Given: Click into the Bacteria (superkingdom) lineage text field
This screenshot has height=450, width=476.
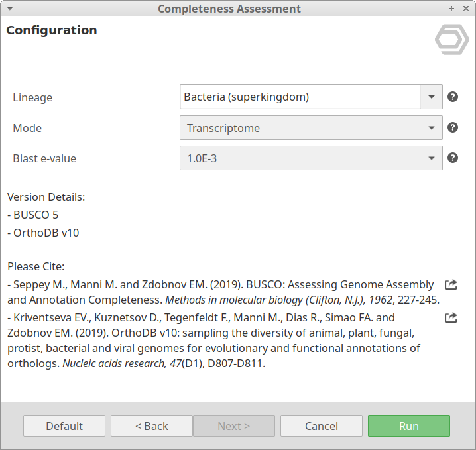Looking at the screenshot, I should pyautogui.click(x=300, y=97).
